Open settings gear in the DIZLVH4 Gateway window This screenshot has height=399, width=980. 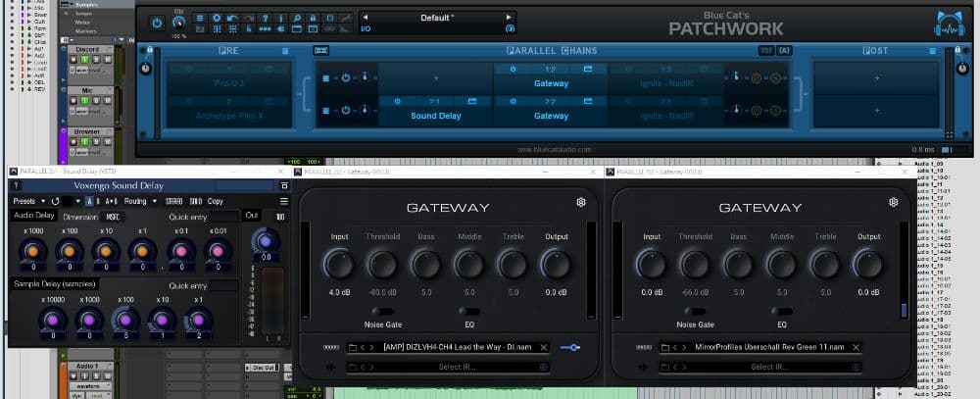(x=581, y=202)
